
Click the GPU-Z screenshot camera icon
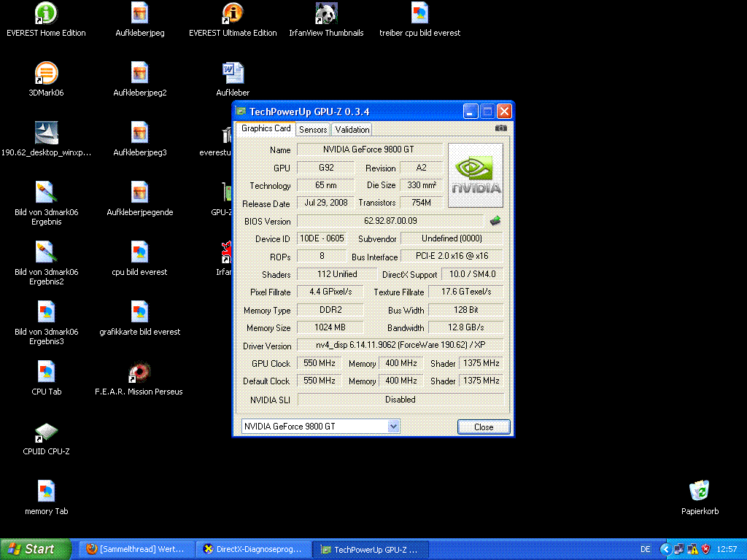click(x=500, y=128)
